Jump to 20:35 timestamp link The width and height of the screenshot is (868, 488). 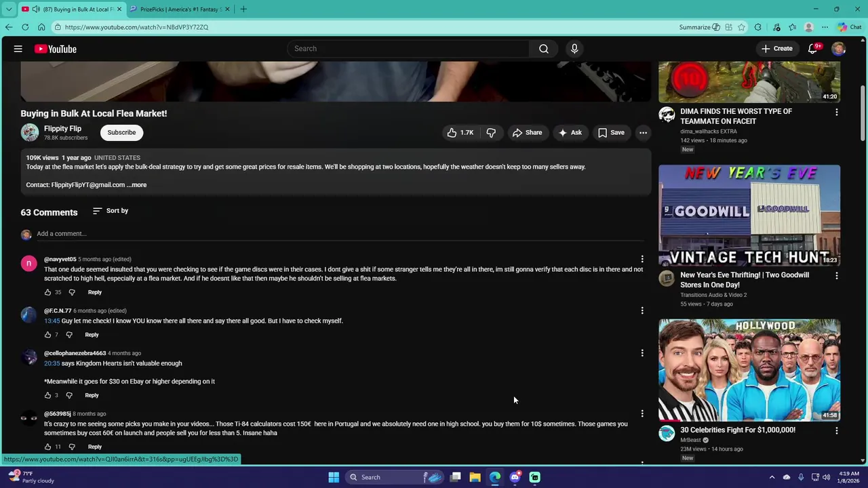pyautogui.click(x=52, y=363)
